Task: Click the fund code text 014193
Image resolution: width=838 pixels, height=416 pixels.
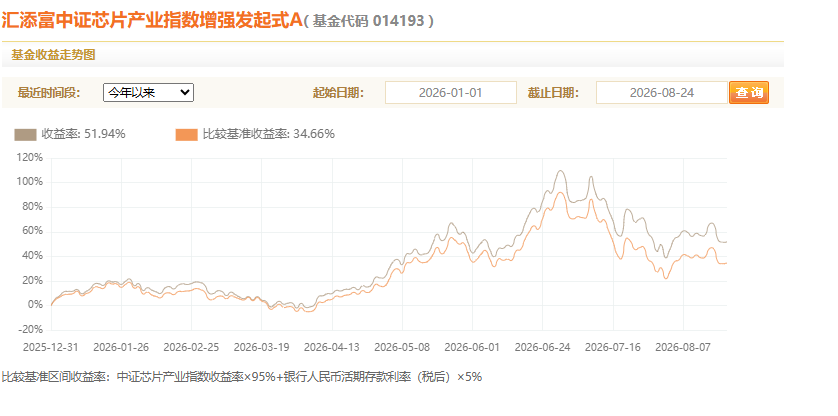Action: point(399,21)
